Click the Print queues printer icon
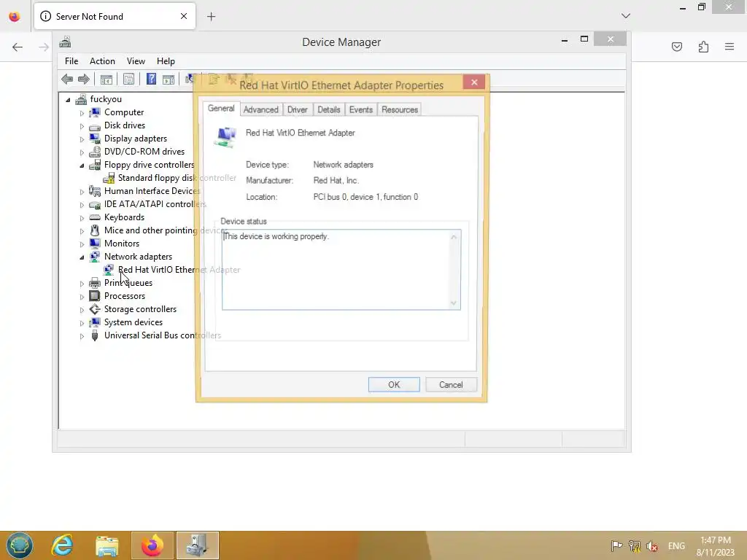747x560 pixels. (x=95, y=283)
